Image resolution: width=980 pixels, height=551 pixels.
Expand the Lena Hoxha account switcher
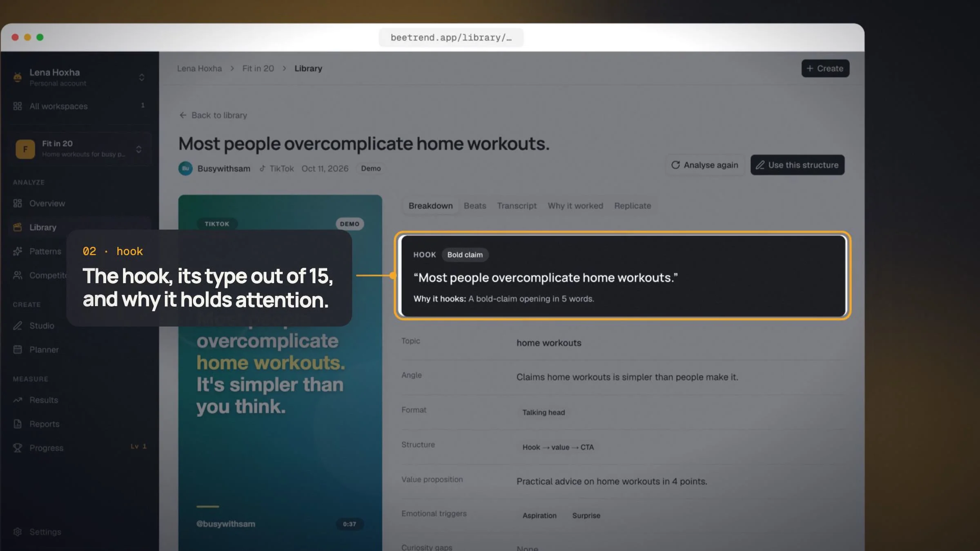pyautogui.click(x=142, y=78)
